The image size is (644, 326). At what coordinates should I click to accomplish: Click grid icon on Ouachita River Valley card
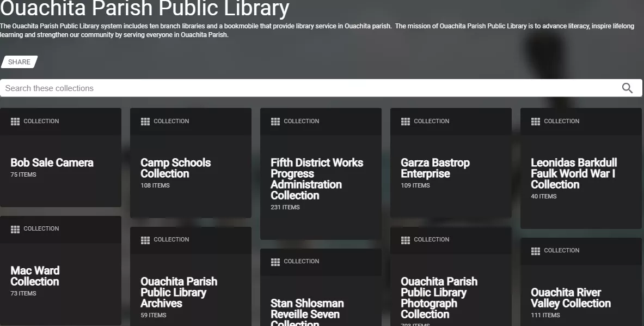536,251
